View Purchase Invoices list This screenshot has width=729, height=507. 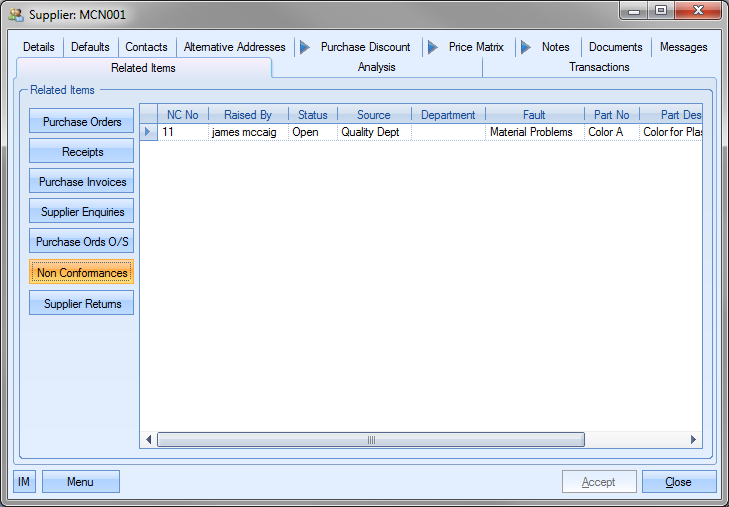[x=82, y=182]
